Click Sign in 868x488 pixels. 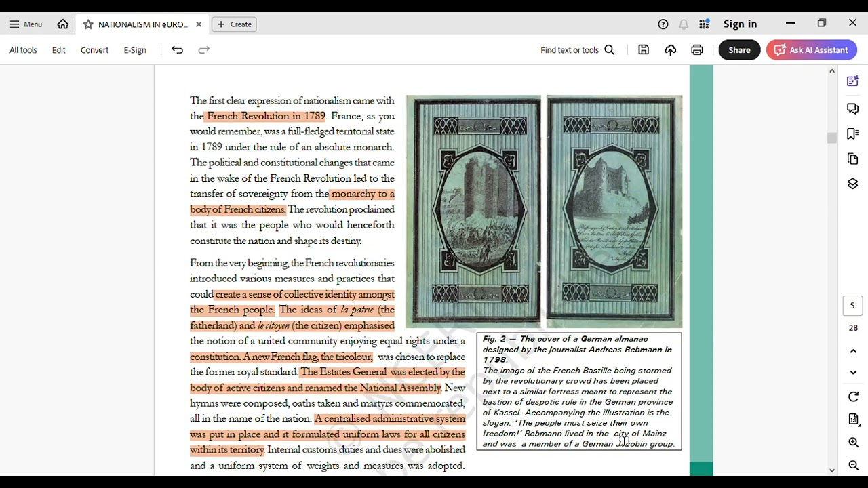[x=740, y=24]
